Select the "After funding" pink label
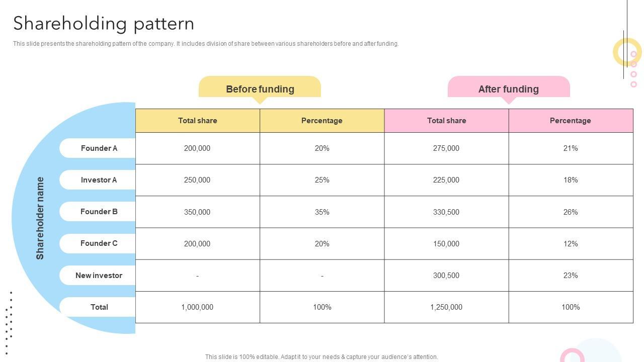The height and width of the screenshot is (362, 644). coord(508,89)
